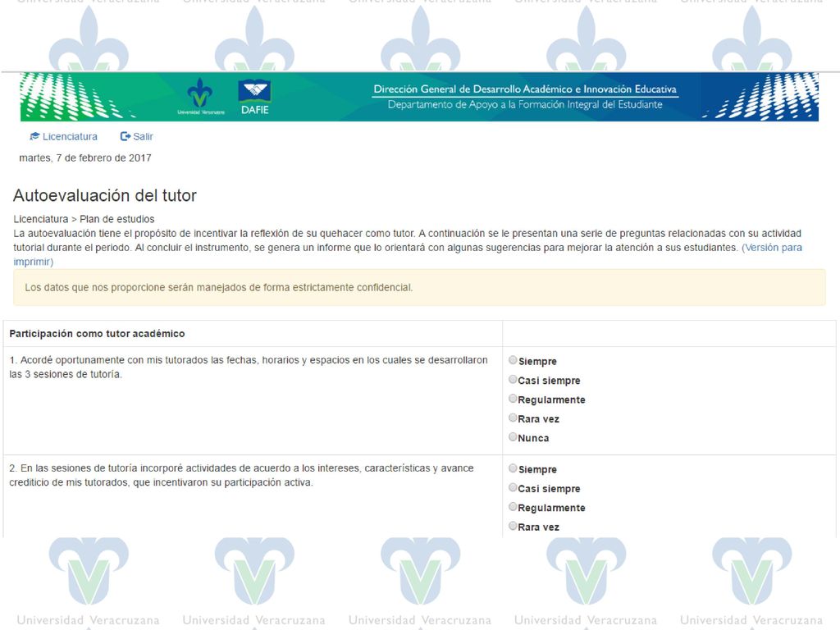Click the confidentiality notice about datos confidencial
The height and width of the screenshot is (630, 840).
(x=419, y=288)
